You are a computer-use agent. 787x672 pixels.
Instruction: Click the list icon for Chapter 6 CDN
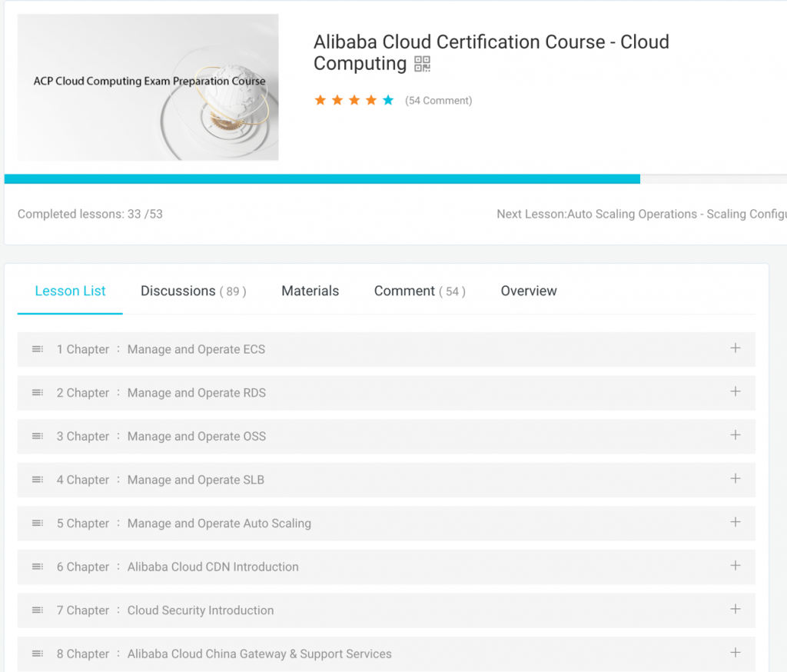tap(38, 567)
